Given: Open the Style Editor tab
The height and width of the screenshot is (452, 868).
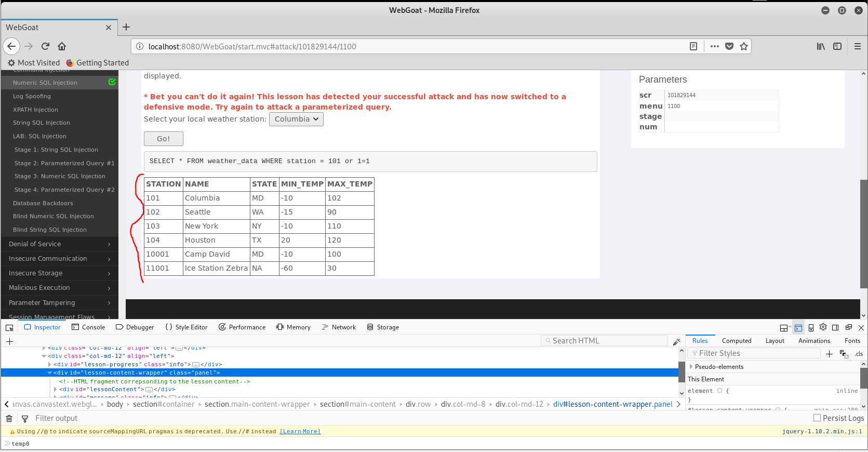Looking at the screenshot, I should coord(186,327).
